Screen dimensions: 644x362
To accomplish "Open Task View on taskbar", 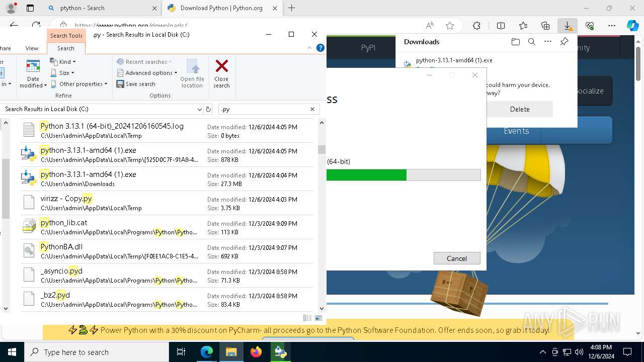I will [181, 352].
